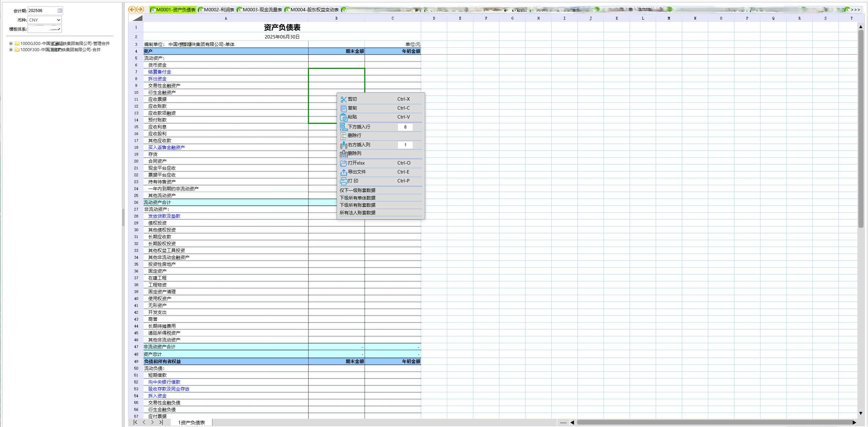
Task: Open the 模板体系 dropdown
Action: (x=45, y=29)
